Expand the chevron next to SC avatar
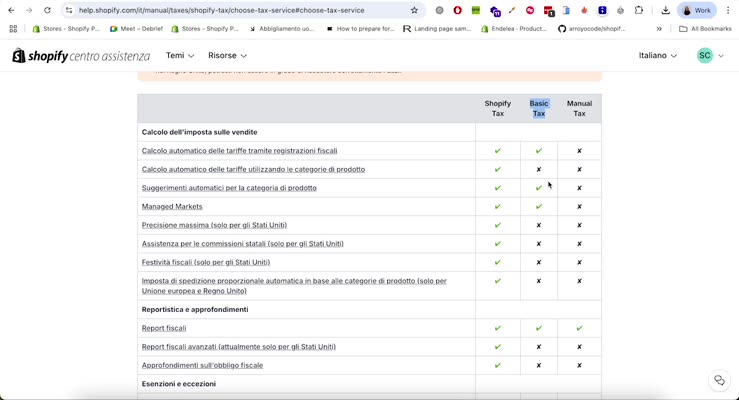This screenshot has width=739, height=400. (x=721, y=56)
